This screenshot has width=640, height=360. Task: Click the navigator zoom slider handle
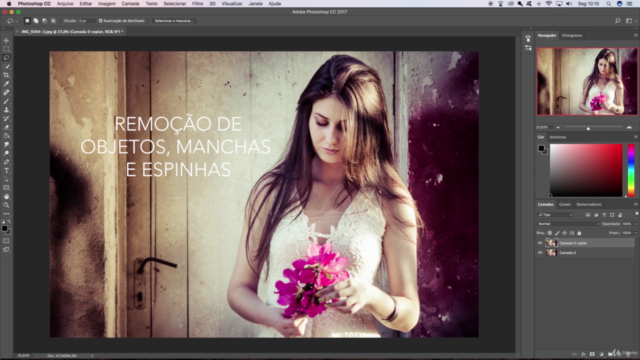pos(588,129)
